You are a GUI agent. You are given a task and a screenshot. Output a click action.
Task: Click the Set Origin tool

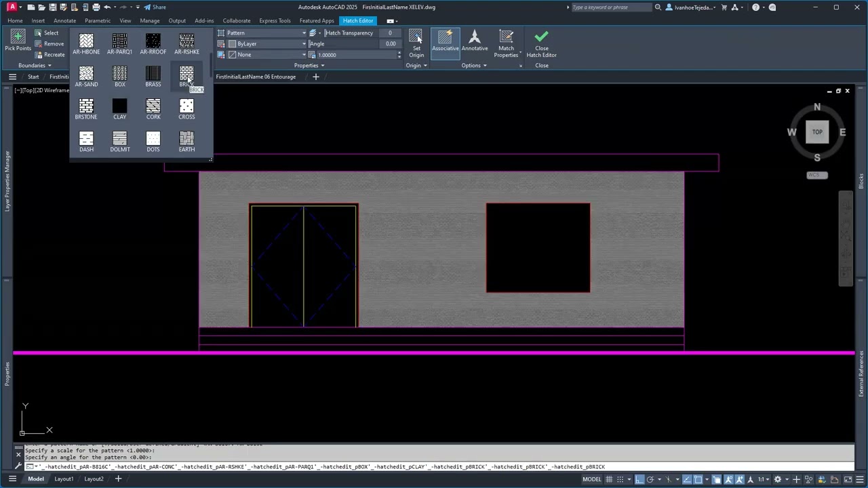click(x=416, y=44)
